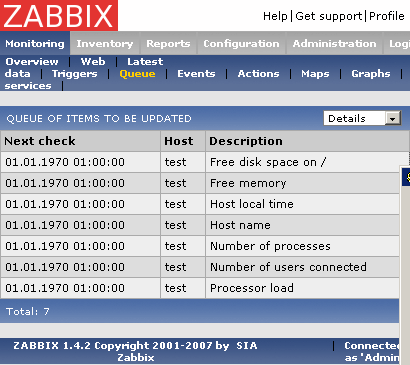The width and height of the screenshot is (410, 365).
Task: Open the Graphs submenu item
Action: pyautogui.click(x=371, y=74)
